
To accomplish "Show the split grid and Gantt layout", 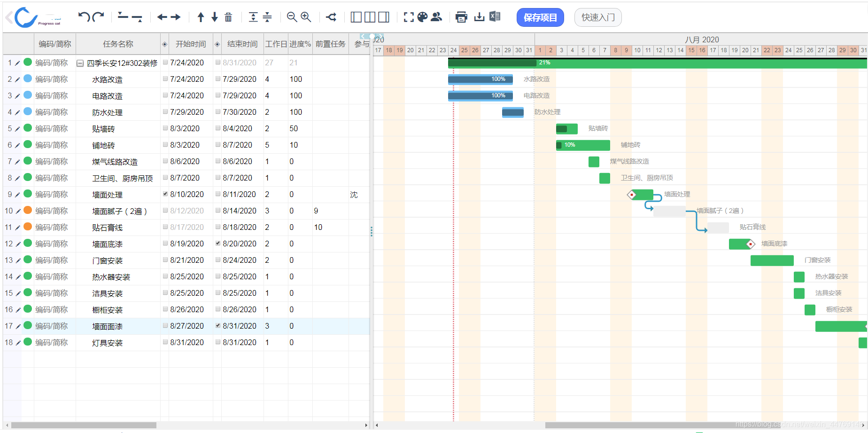I will [x=370, y=17].
